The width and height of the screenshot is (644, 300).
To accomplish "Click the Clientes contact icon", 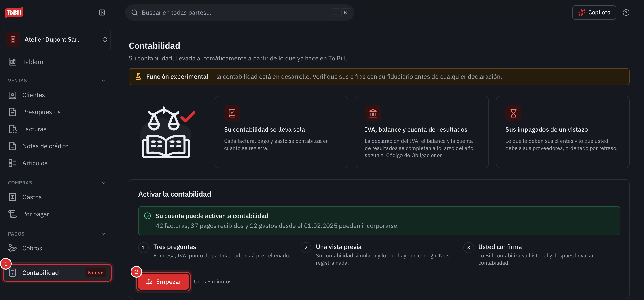I will (x=13, y=95).
